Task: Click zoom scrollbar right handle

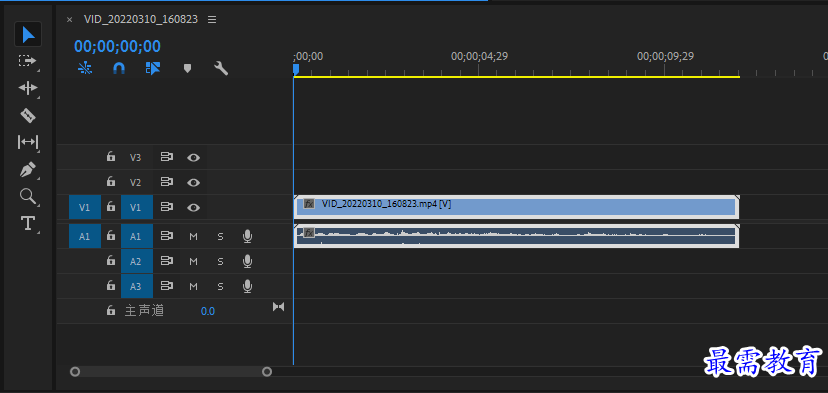Action: point(267,372)
